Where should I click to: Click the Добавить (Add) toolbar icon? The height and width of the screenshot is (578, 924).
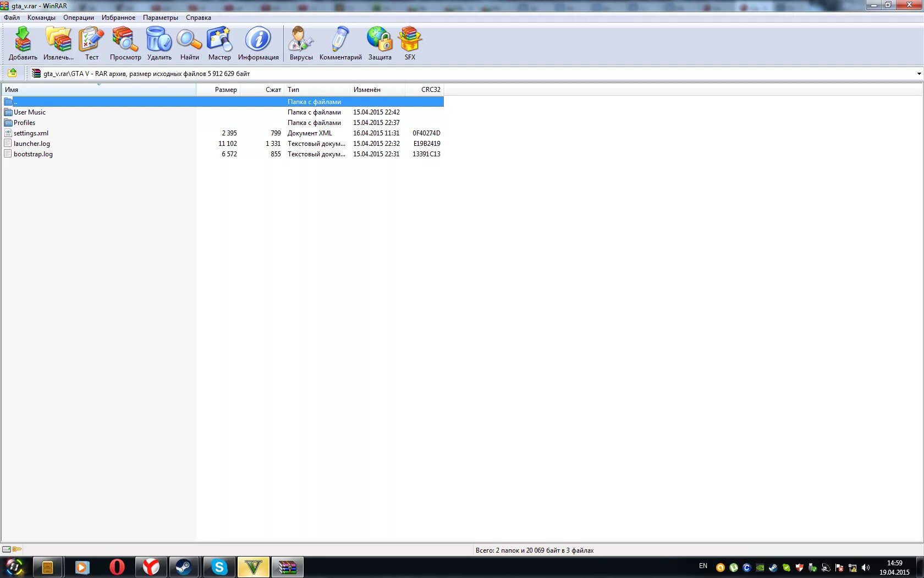[23, 43]
